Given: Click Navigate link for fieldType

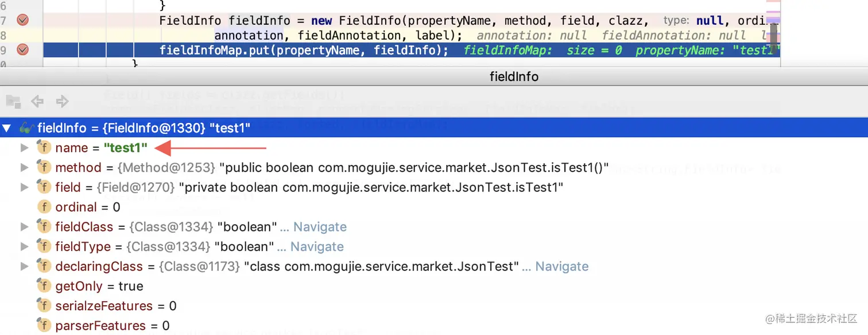Looking at the screenshot, I should click(317, 247).
